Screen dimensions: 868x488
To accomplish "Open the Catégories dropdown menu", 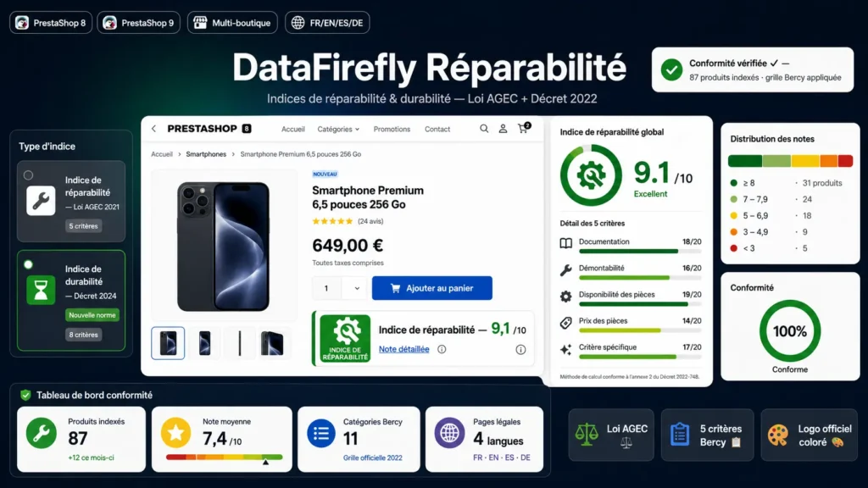I will point(338,129).
